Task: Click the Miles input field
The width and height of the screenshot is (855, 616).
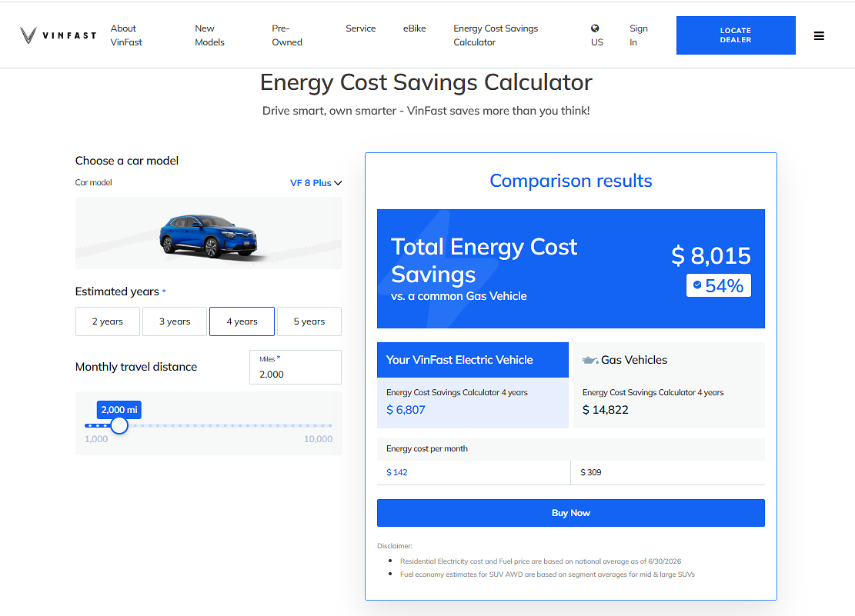Action: [296, 368]
